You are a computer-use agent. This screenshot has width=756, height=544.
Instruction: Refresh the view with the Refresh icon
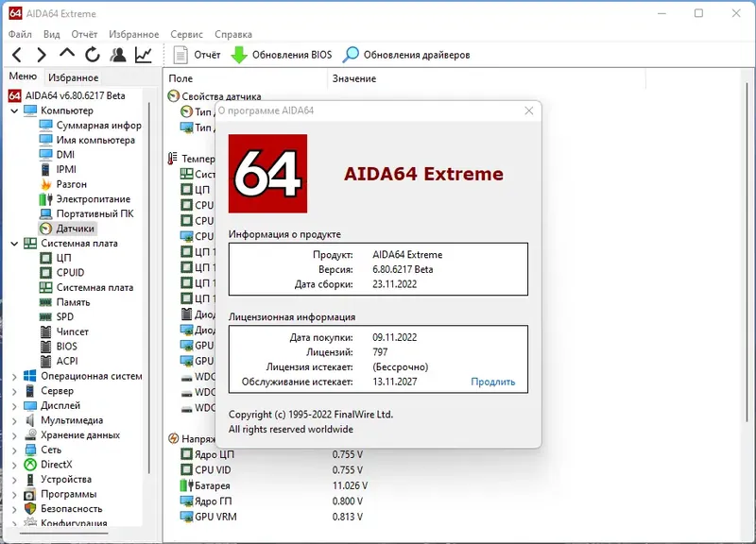point(92,55)
